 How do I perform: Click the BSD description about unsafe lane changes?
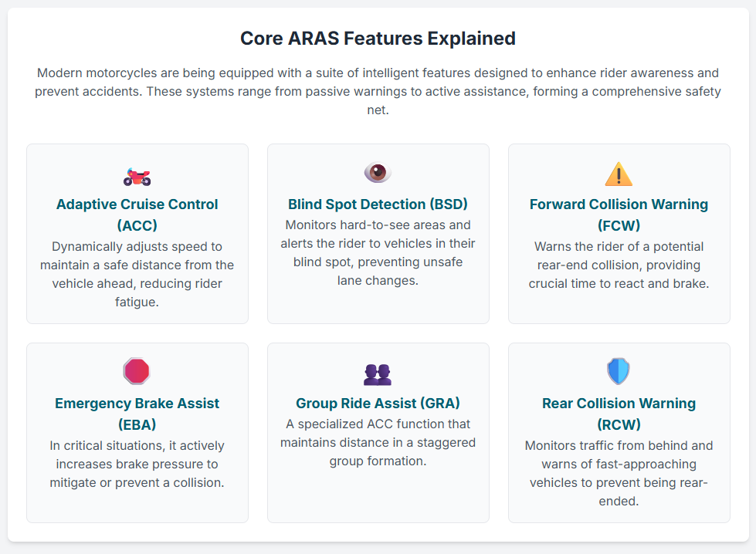[378, 252]
